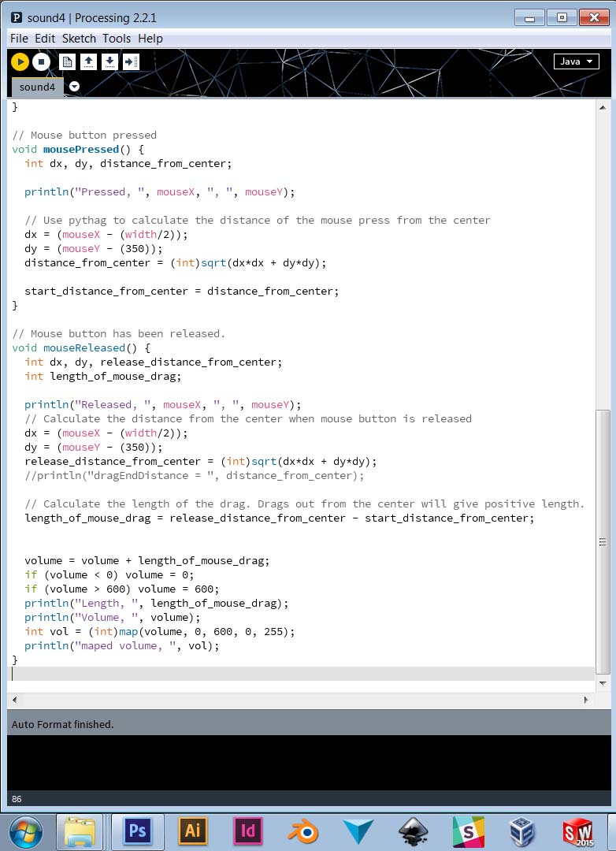This screenshot has width=616, height=851.
Task: Open the Edit menu
Action: [45, 39]
